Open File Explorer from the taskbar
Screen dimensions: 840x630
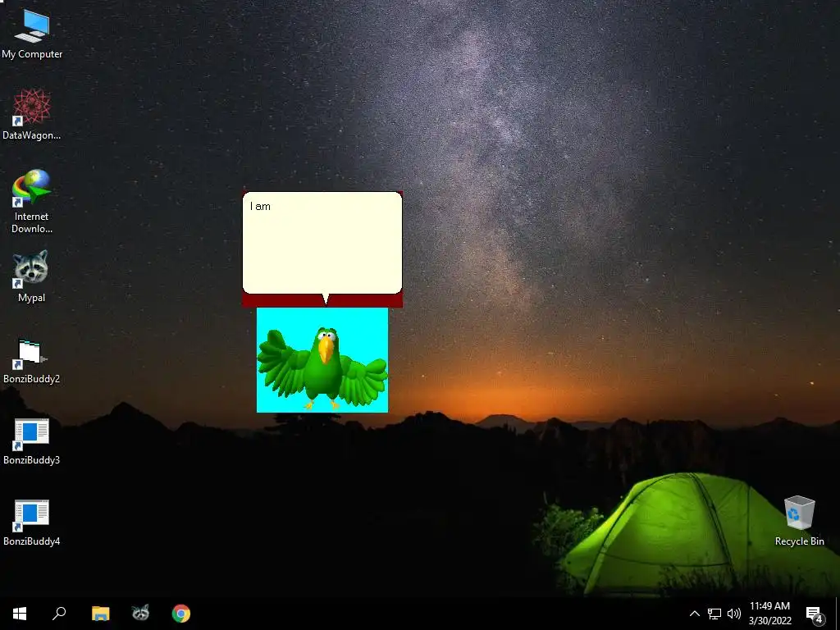click(x=100, y=614)
